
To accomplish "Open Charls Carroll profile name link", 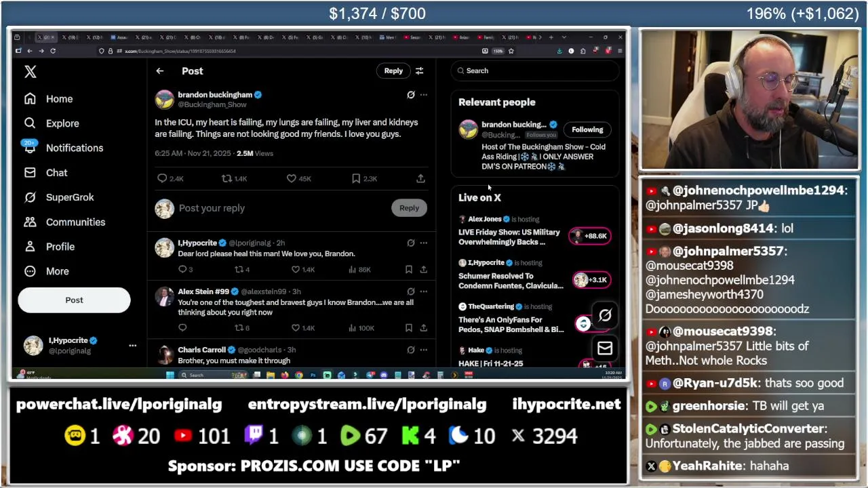I will tap(201, 350).
